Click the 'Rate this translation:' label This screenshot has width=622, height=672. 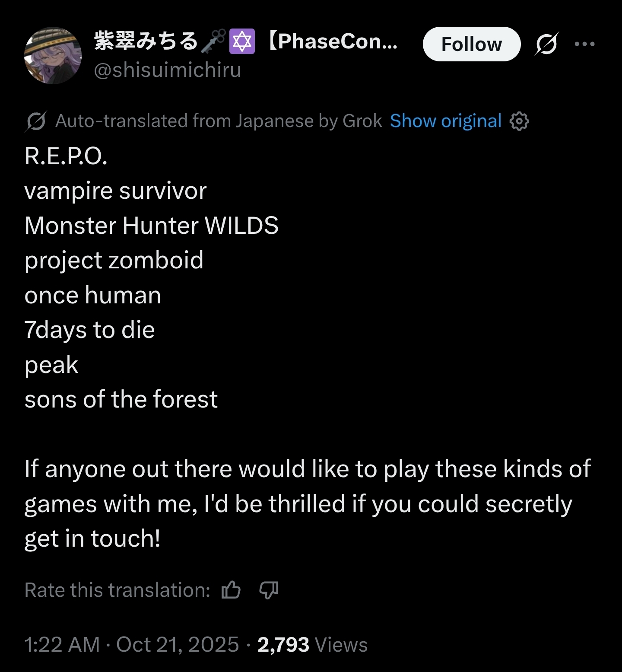click(x=117, y=590)
